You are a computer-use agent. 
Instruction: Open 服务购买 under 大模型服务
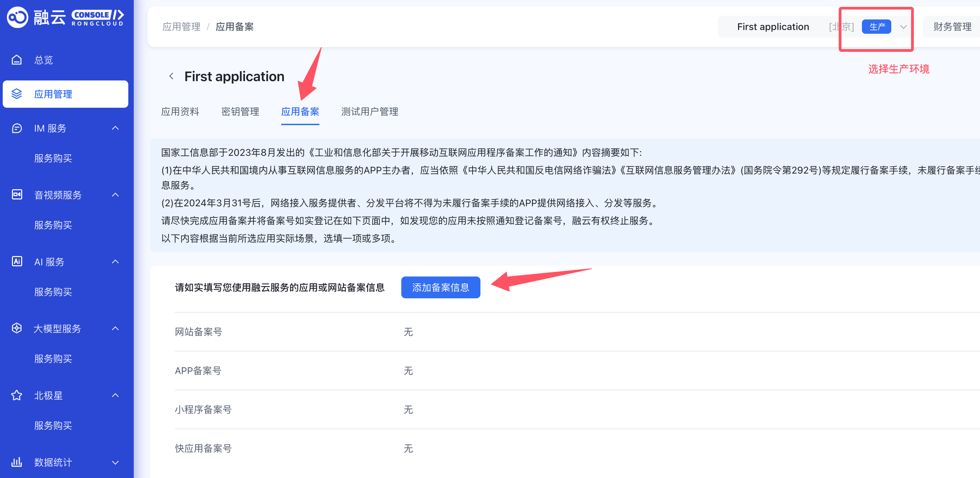coord(53,359)
